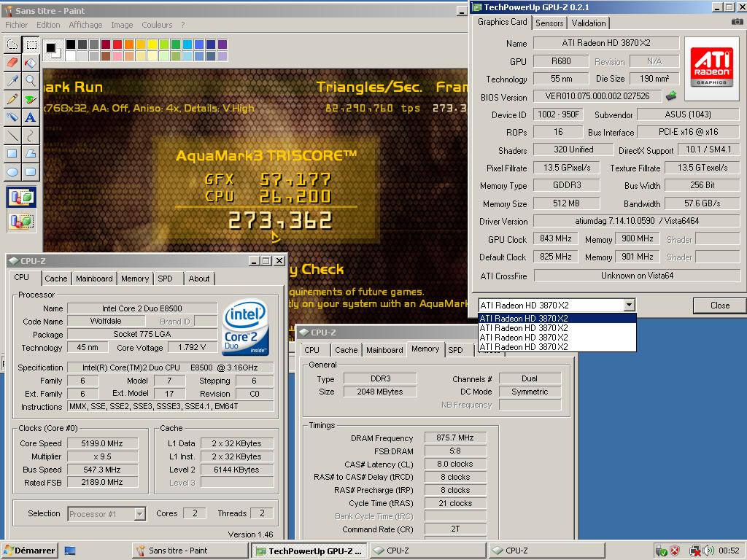Screen dimensions: 747x560
Task: Open the Memory tab in left CPU-Z window
Action: coord(135,279)
